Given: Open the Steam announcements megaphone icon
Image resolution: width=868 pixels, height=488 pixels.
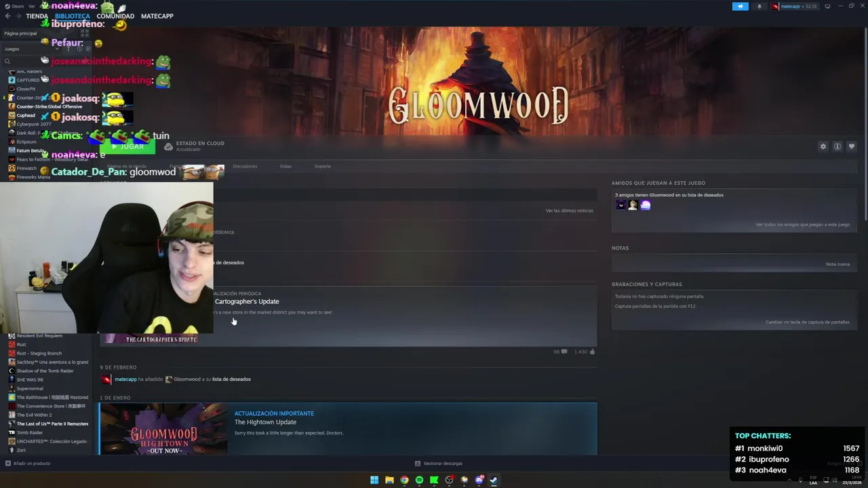Looking at the screenshot, I should point(740,6).
